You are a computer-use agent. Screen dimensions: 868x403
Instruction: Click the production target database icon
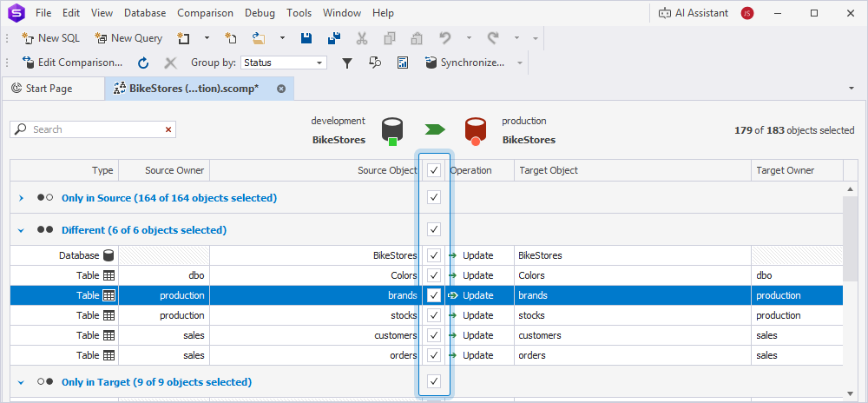[x=476, y=132]
